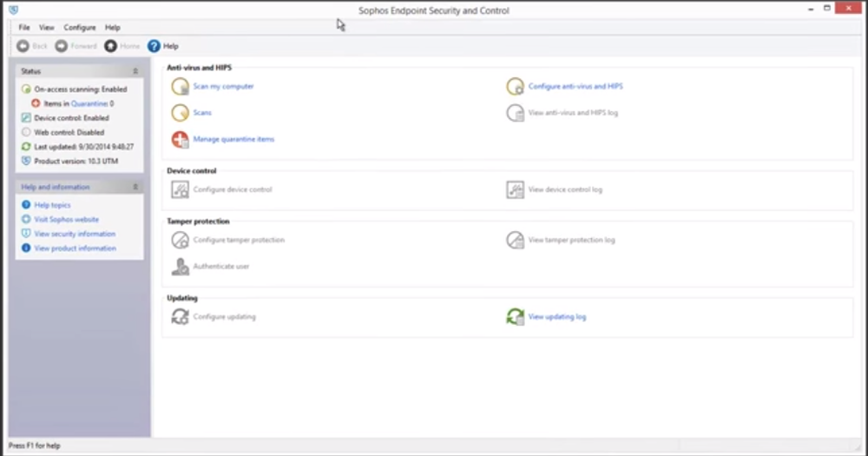The image size is (868, 456).
Task: Click Configure tamper protection text
Action: pyautogui.click(x=240, y=240)
